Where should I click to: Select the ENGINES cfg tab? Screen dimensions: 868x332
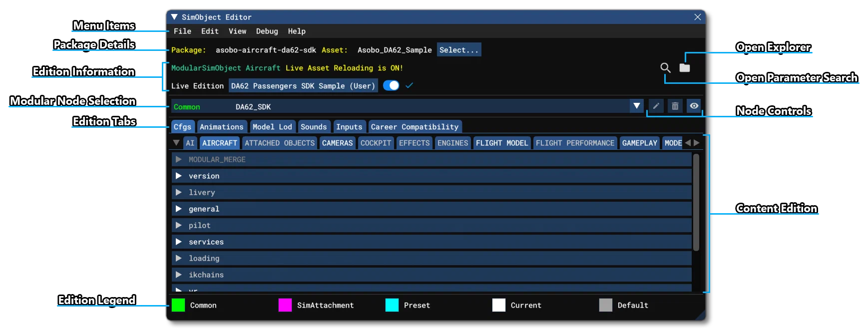[452, 143]
